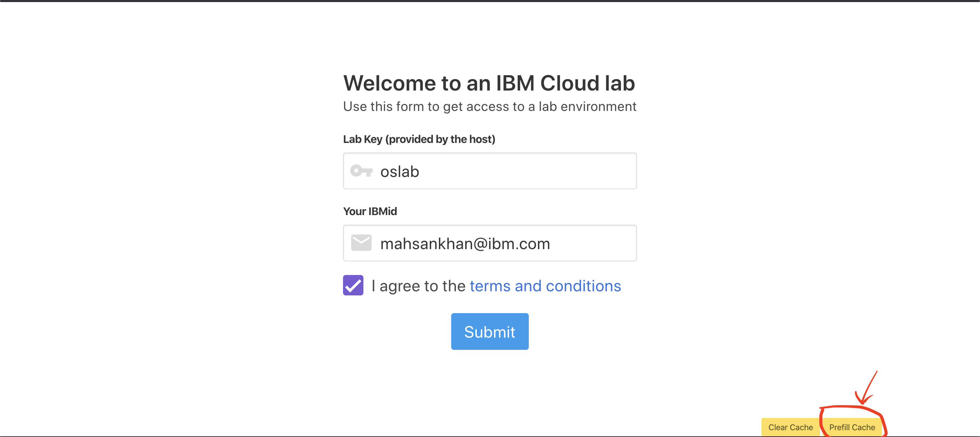Click the Prefill Cache button
Image resolution: width=980 pixels, height=437 pixels.
tap(852, 427)
